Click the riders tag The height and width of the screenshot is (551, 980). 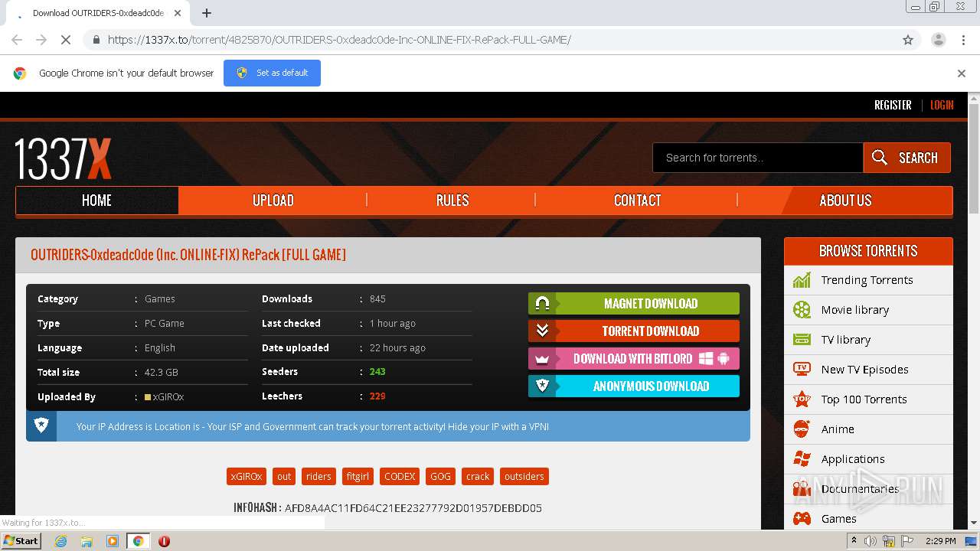click(x=318, y=477)
